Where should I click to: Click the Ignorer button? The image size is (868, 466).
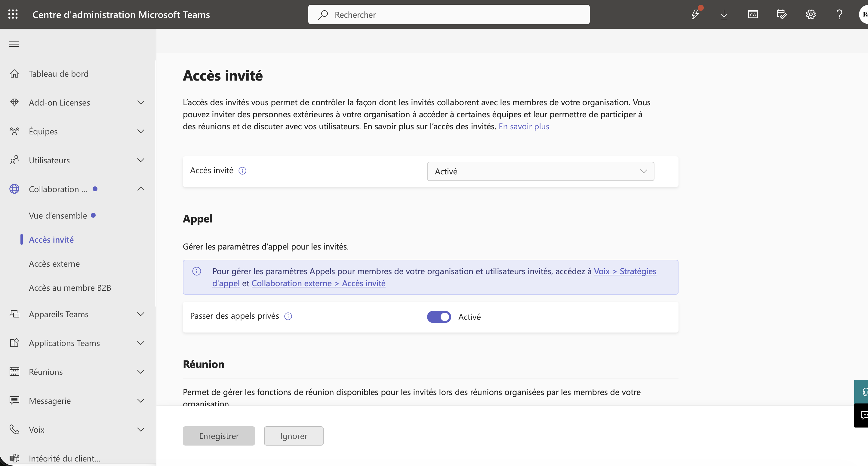click(294, 436)
